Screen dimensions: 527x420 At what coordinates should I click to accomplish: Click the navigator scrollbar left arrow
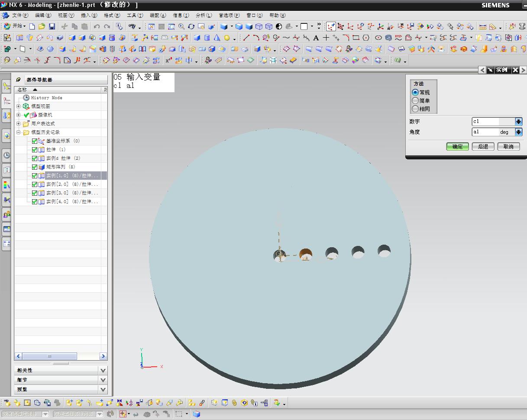(19, 356)
